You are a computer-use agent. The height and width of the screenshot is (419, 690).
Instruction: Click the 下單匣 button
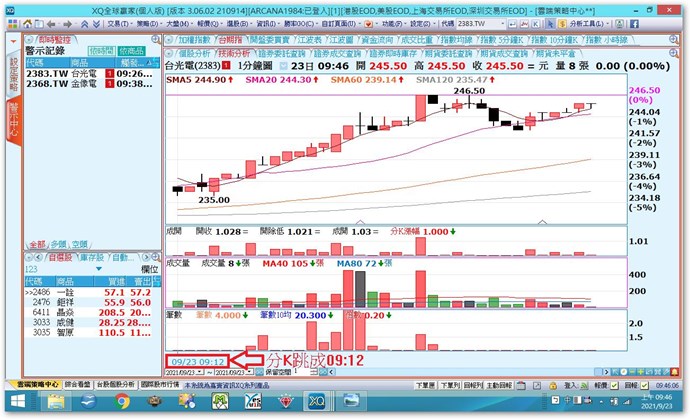[x=425, y=385]
